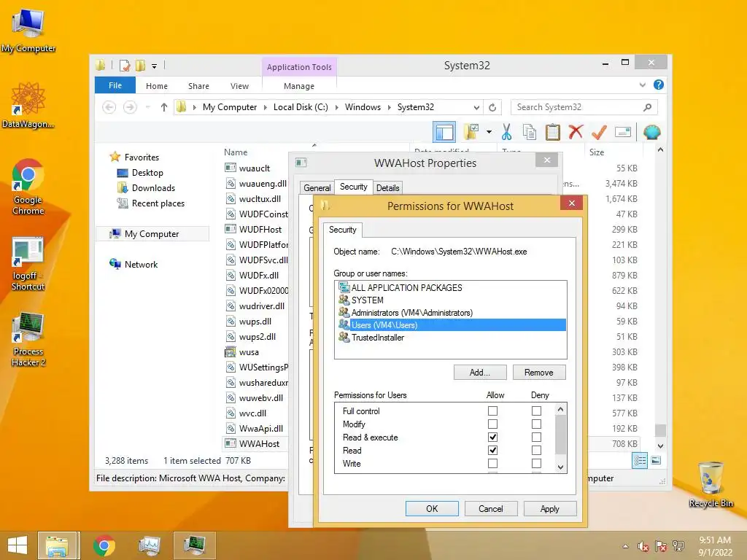The image size is (747, 560).
Task: Expand the Local Disk (C:) breadcrumb arrow
Action: point(337,107)
